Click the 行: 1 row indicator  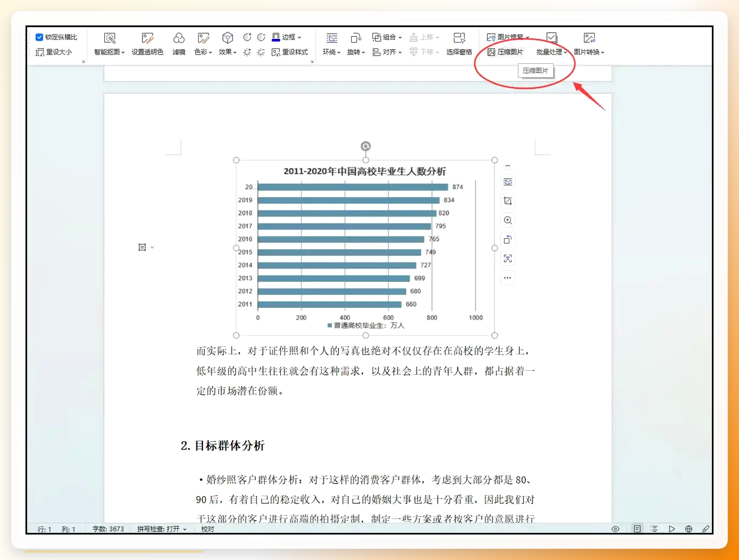coord(44,529)
